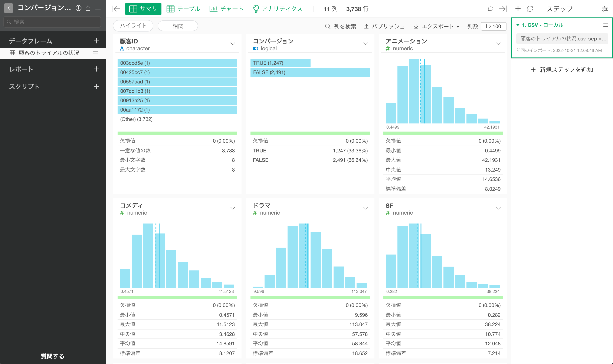Viewport: 613px width, 364px height.
Task: Select the 00425cc7 (1) value bar
Action: point(177,72)
